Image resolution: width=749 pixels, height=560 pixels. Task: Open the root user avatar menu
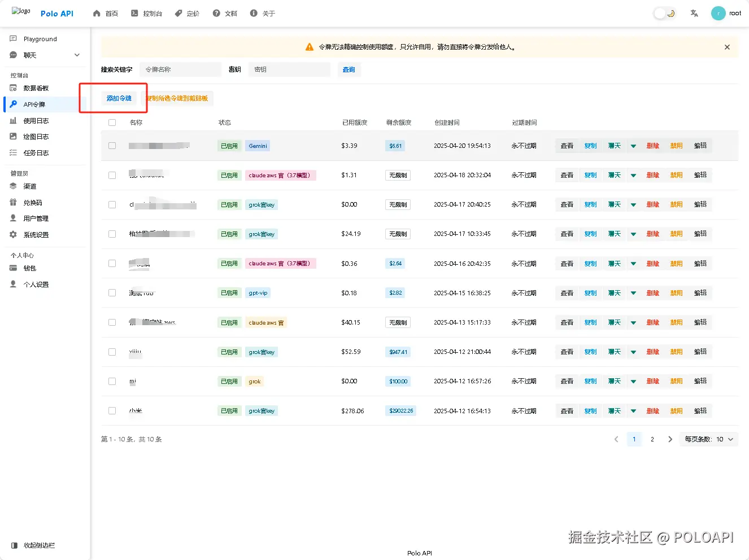(x=718, y=13)
